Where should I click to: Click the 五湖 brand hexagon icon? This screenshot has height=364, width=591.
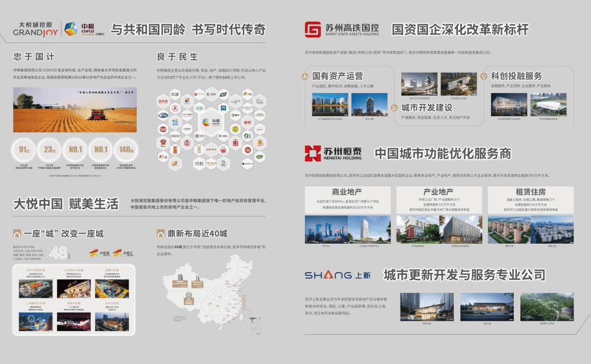[x=175, y=95]
